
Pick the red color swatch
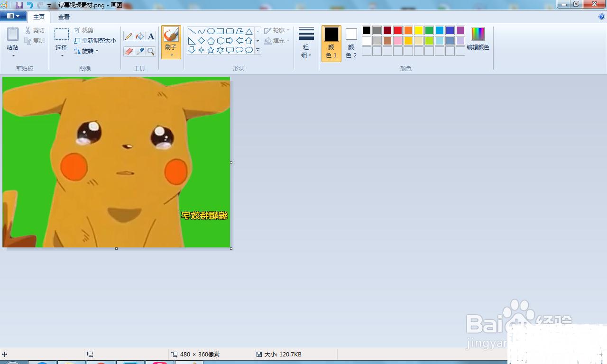[398, 30]
